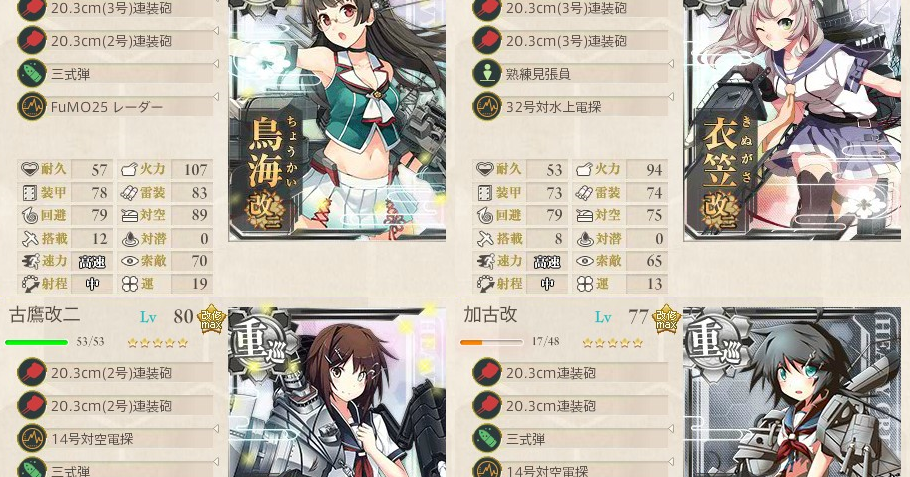Select the 古鷹改二 ship name

click(45, 315)
